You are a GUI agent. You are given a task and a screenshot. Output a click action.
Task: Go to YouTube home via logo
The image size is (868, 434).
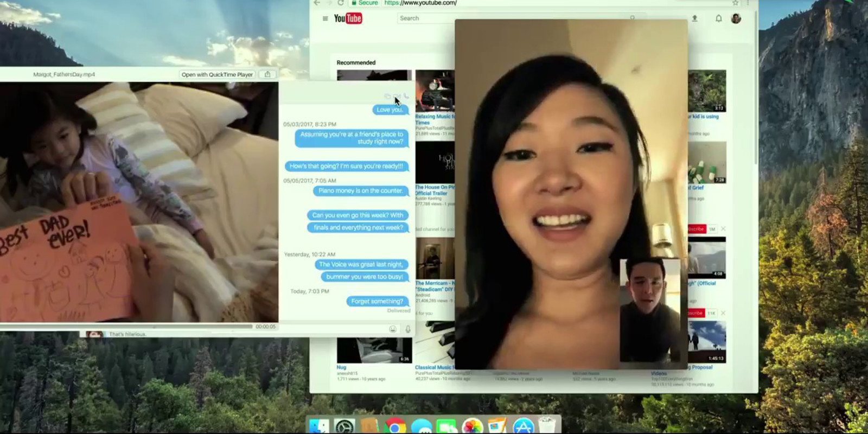[x=348, y=18]
